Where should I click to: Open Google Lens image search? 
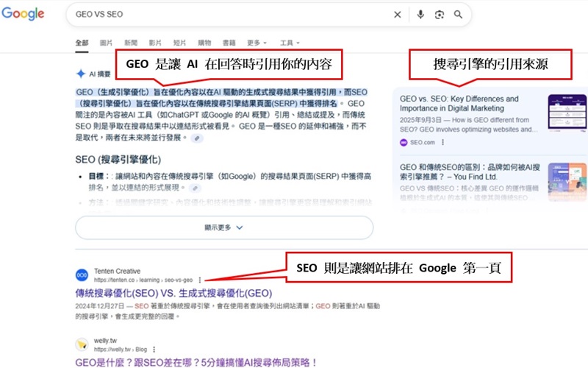440,15
